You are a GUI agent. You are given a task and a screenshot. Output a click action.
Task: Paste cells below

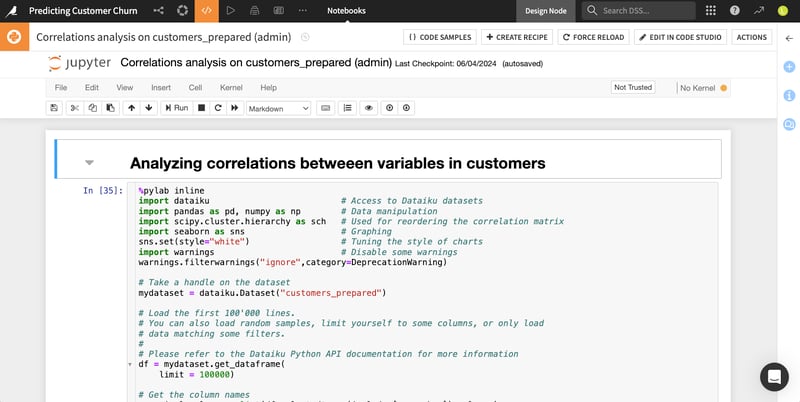click(110, 108)
